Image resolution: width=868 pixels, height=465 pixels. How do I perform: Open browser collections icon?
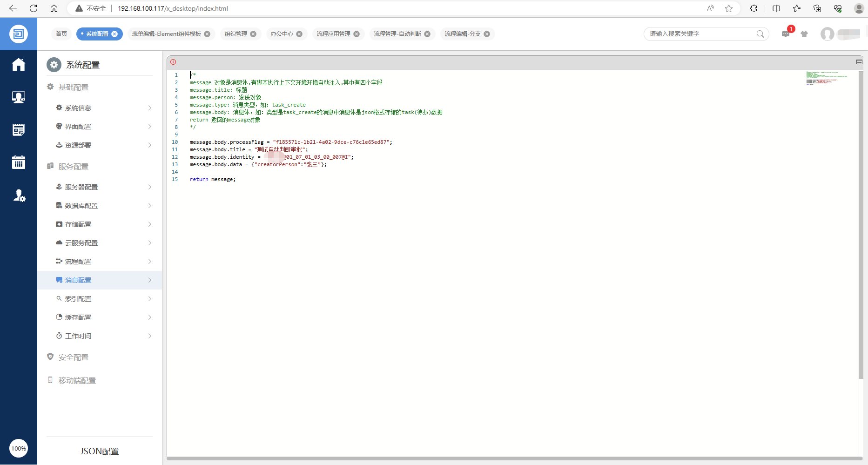817,8
